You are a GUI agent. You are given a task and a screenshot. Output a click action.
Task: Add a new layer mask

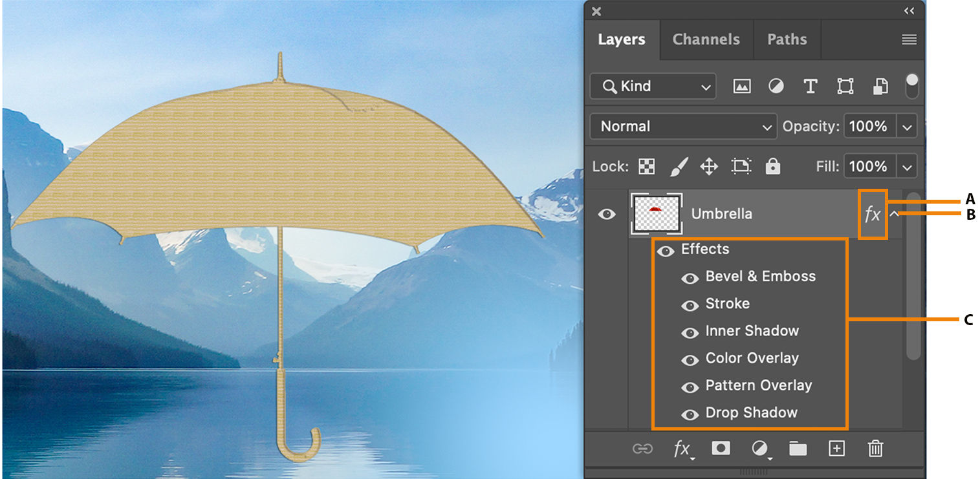coord(721,449)
